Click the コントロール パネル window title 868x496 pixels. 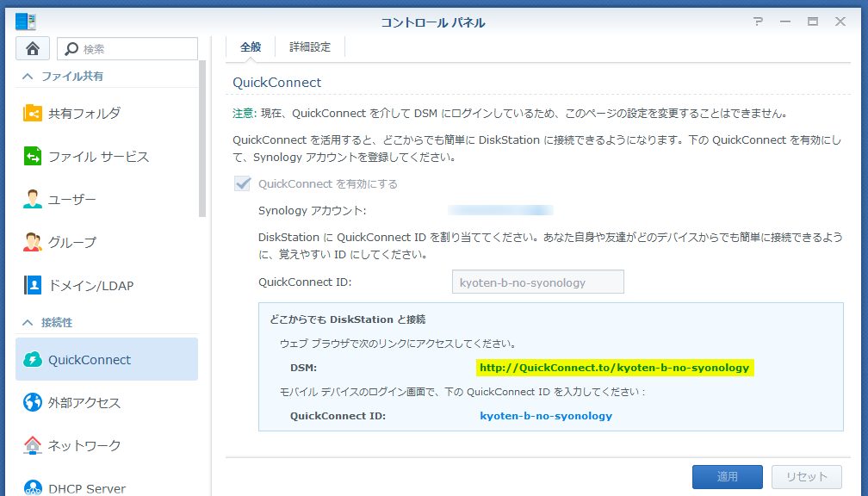(433, 22)
